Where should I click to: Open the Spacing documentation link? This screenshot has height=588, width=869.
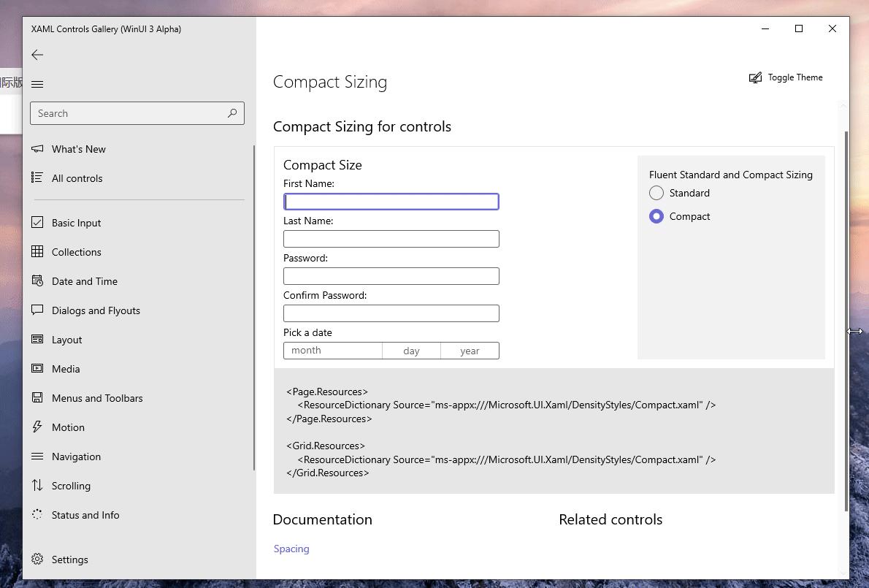[291, 549]
